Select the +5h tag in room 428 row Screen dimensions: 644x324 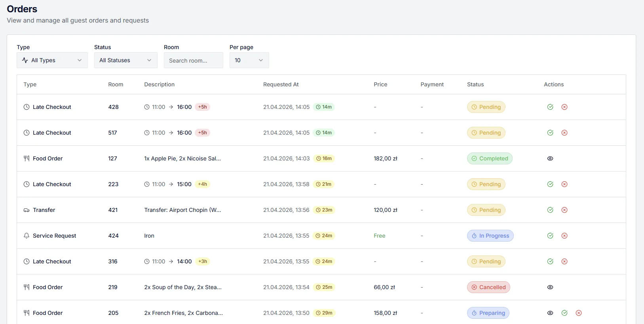203,107
